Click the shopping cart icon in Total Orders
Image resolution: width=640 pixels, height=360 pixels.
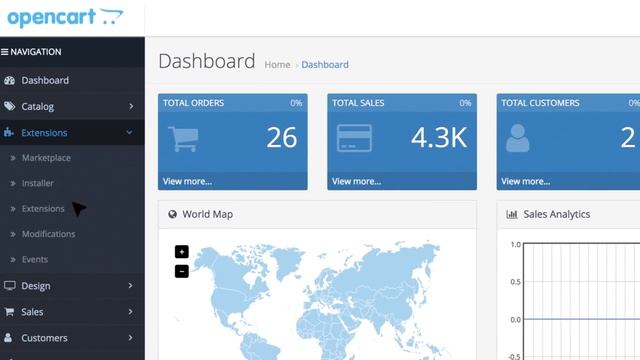(x=184, y=139)
